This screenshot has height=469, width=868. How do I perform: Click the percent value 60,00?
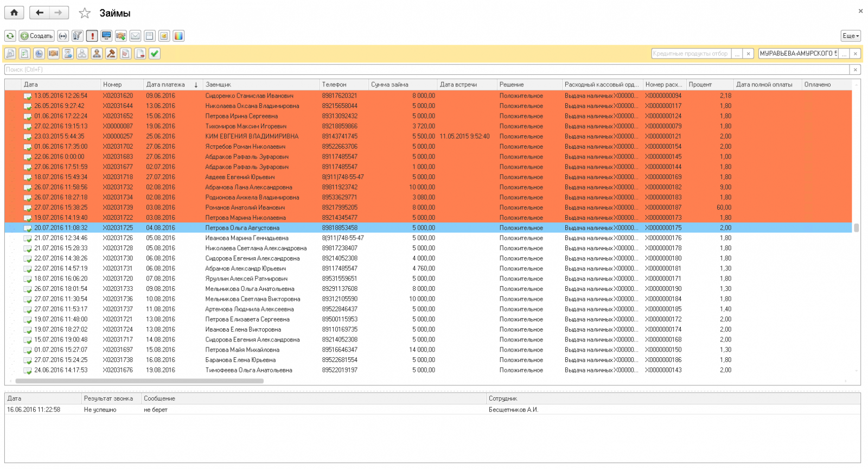point(724,207)
